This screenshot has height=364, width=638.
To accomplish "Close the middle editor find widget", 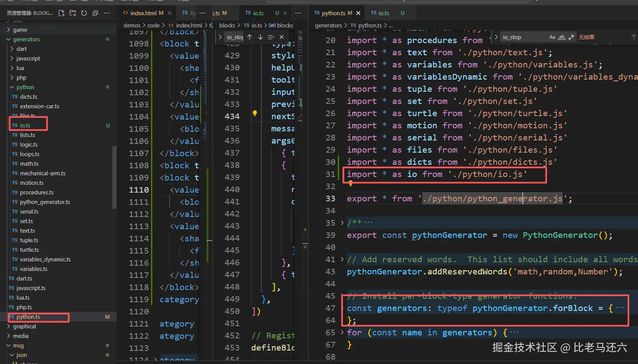I will (x=282, y=37).
